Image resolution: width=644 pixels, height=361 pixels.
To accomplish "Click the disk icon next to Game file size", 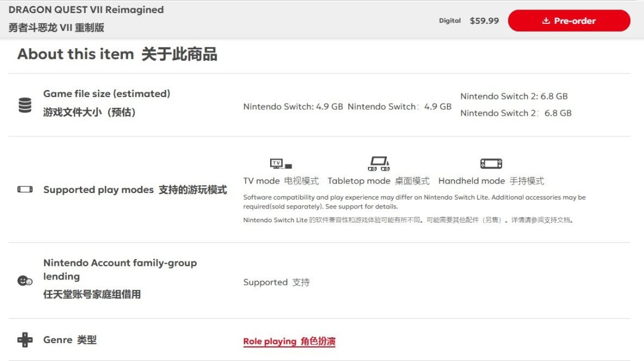I will pyautogui.click(x=24, y=105).
